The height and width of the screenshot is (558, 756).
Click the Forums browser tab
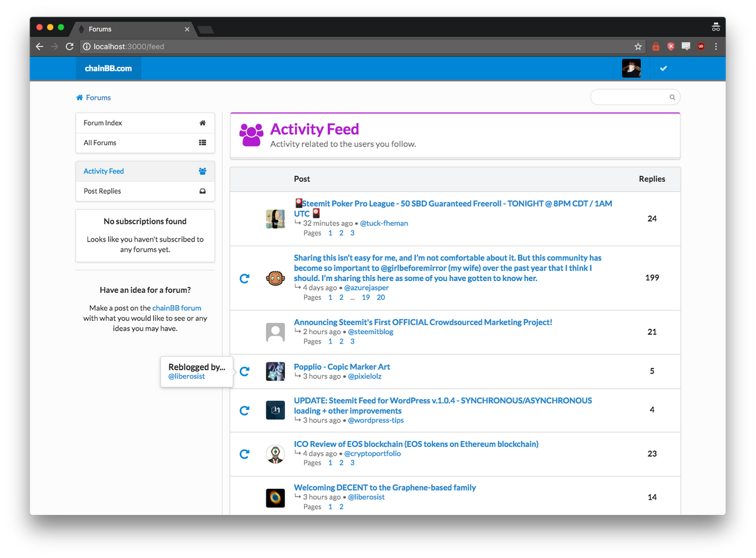click(x=133, y=29)
